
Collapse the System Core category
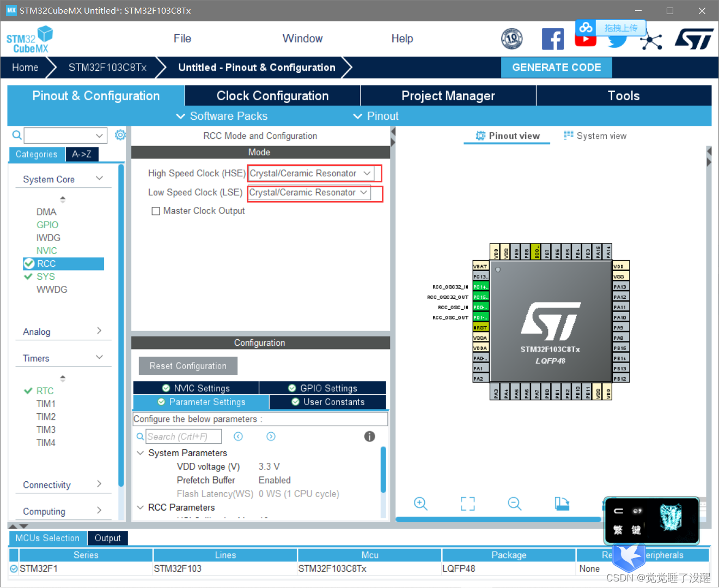(99, 179)
